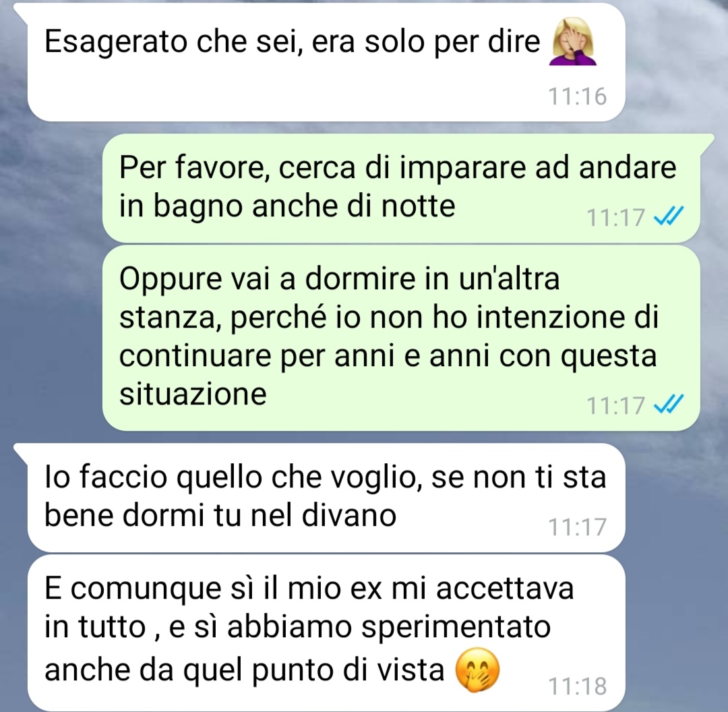This screenshot has height=712, width=728.
Task: Tap blue double checkmark on 'Oppure vai' message
Action: point(668,403)
